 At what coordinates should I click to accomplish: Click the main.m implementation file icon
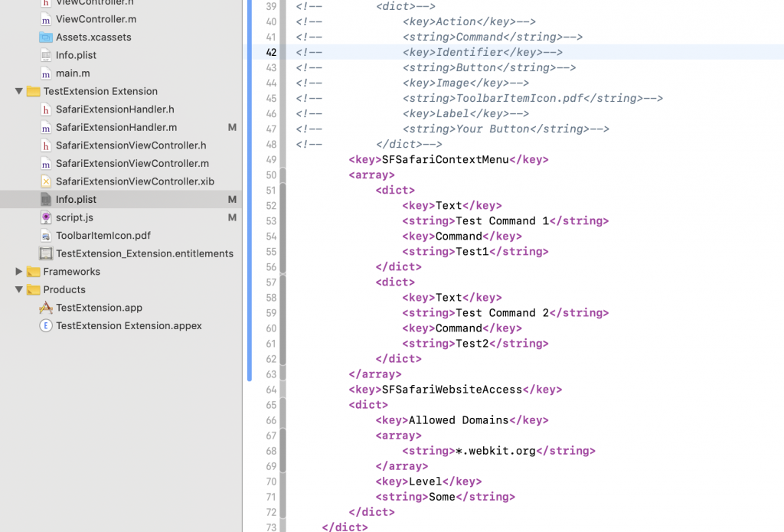pyautogui.click(x=47, y=73)
